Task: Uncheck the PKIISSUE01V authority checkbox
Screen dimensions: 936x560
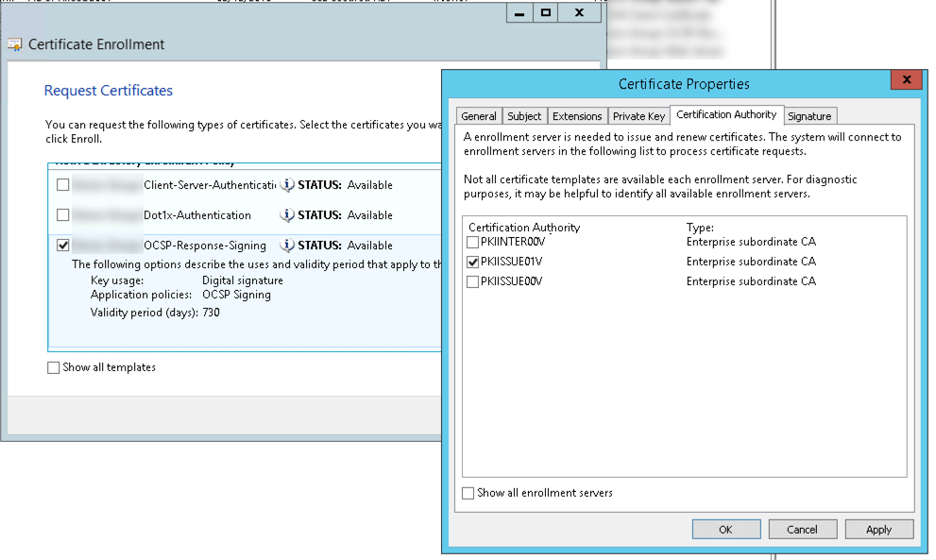Action: (472, 262)
